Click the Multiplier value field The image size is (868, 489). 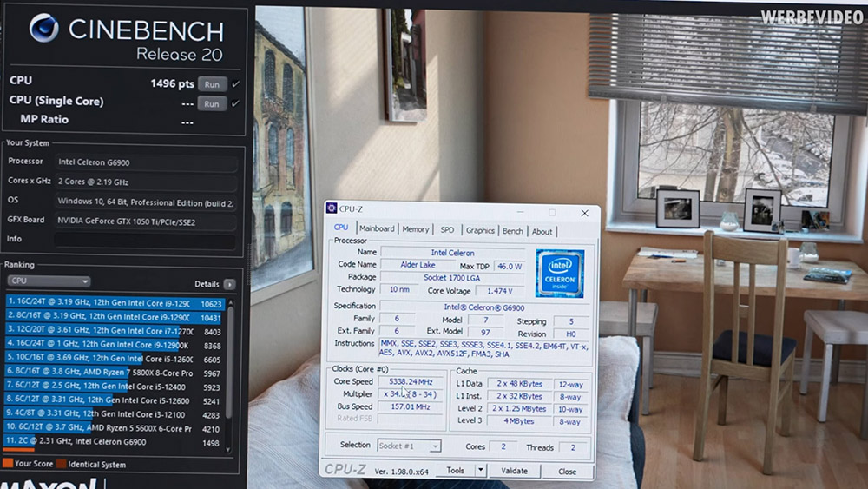pyautogui.click(x=411, y=394)
